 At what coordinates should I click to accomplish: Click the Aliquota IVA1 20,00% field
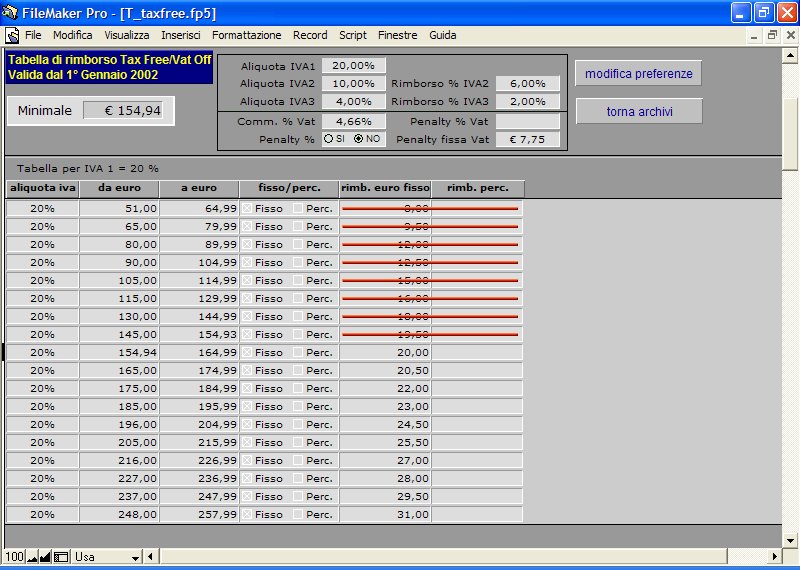(x=353, y=66)
